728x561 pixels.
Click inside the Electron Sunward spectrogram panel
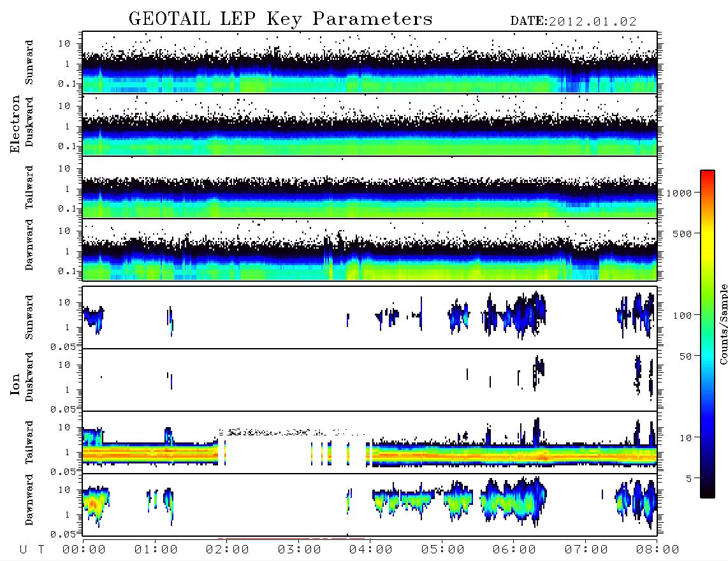[370, 62]
